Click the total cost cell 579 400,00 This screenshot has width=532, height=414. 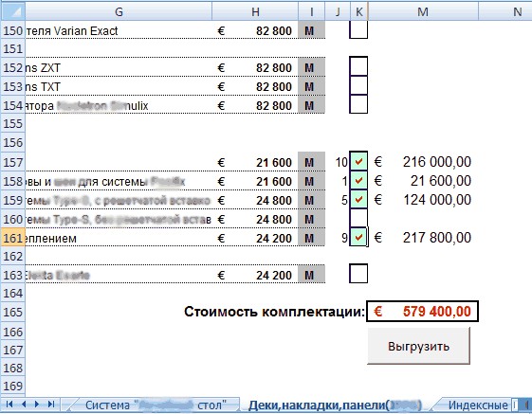422,312
